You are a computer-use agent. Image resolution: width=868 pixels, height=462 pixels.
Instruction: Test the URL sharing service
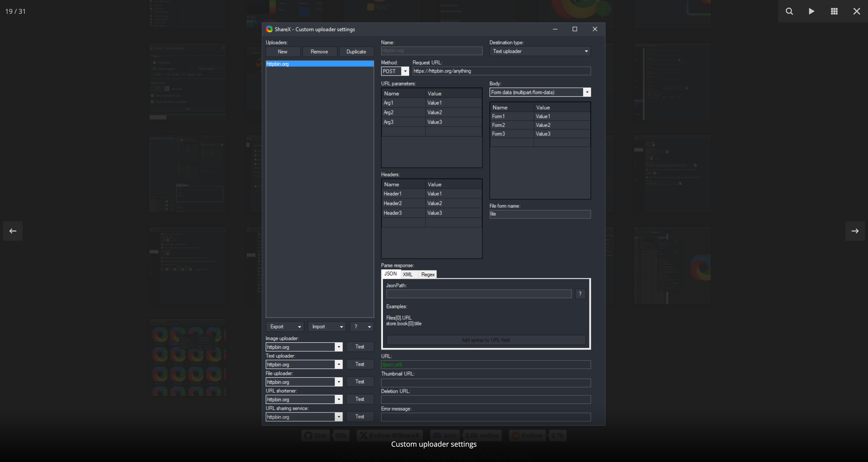[360, 417]
